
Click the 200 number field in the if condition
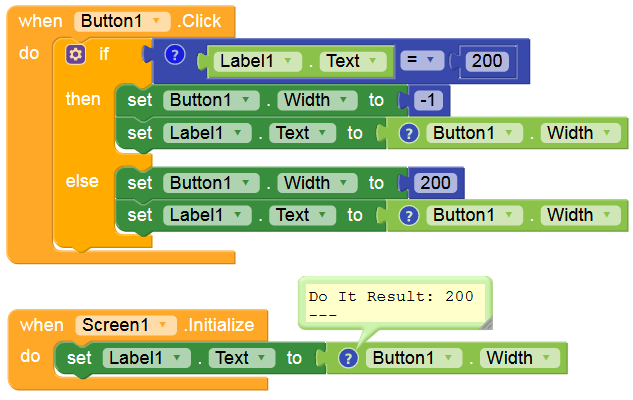pos(487,62)
